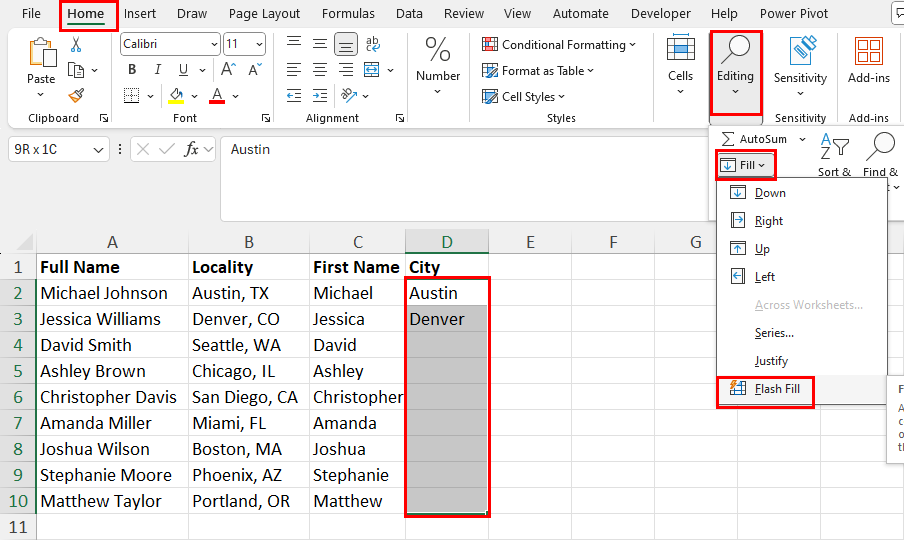Image resolution: width=904 pixels, height=540 pixels.
Task: Open the Cells group icon
Action: click(680, 48)
